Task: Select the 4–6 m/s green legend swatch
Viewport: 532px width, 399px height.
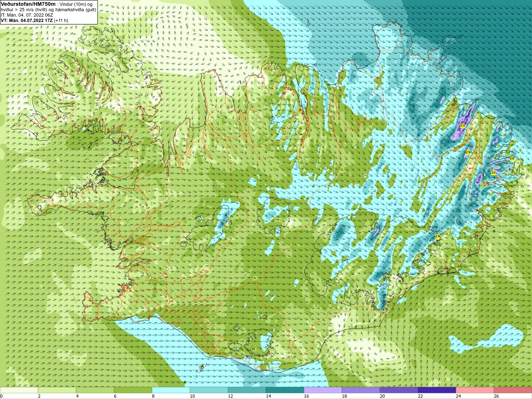Action: [95, 390]
